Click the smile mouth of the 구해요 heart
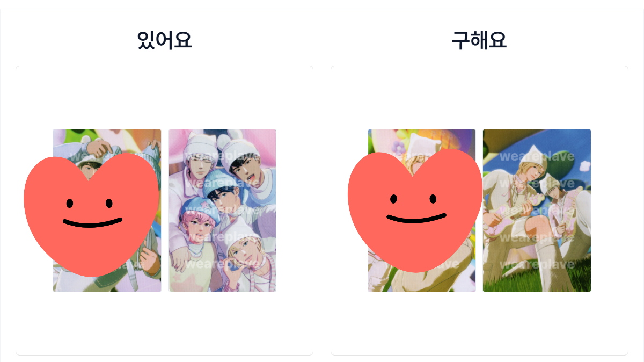The image size is (644, 362). (416, 218)
